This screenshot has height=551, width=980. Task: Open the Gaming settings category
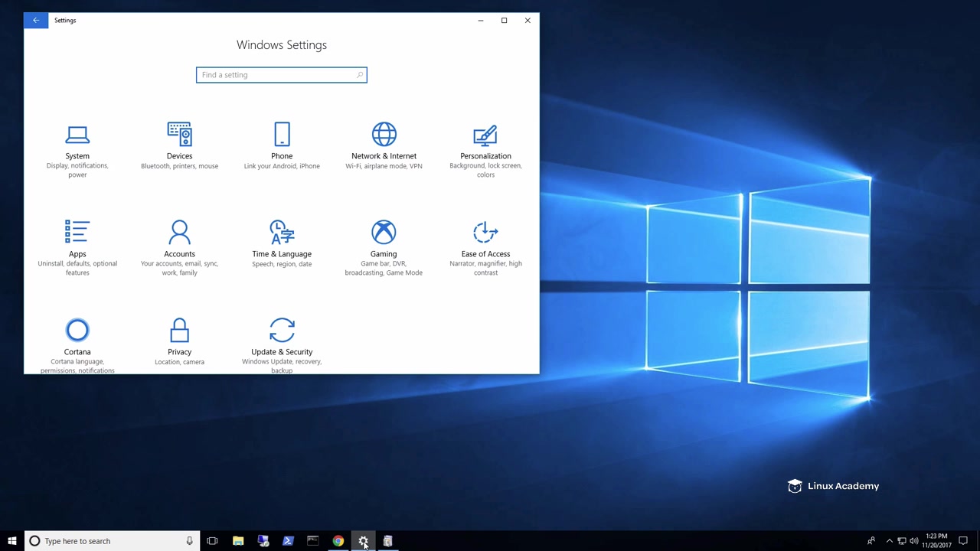pos(384,246)
